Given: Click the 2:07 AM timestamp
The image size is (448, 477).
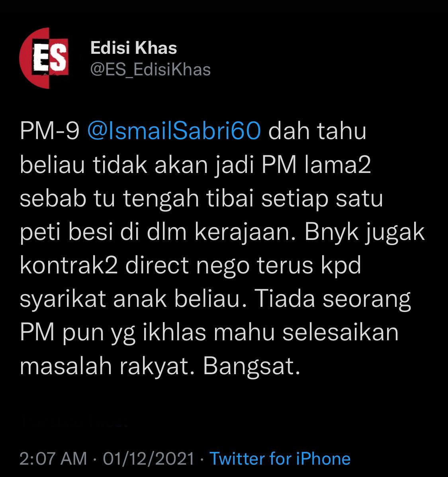Looking at the screenshot, I should pos(53,458).
